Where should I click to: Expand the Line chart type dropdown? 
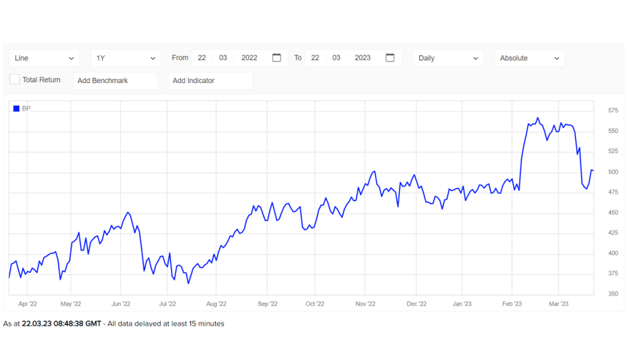click(x=44, y=58)
